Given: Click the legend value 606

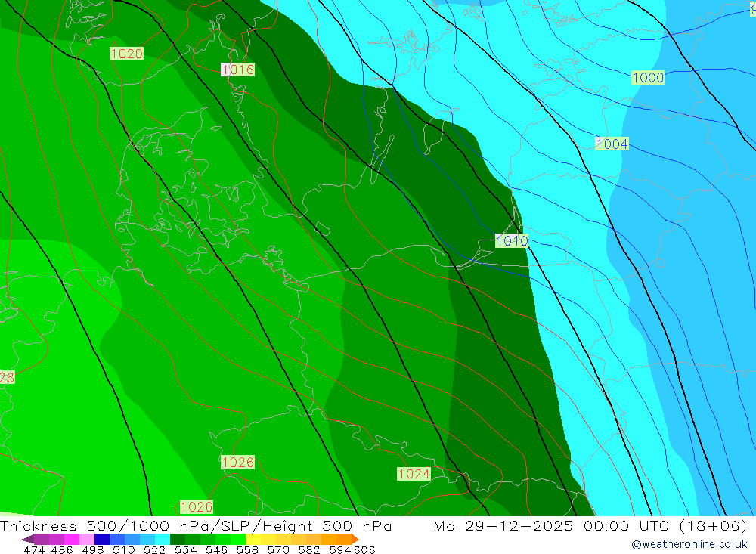Looking at the screenshot, I should [364, 549].
